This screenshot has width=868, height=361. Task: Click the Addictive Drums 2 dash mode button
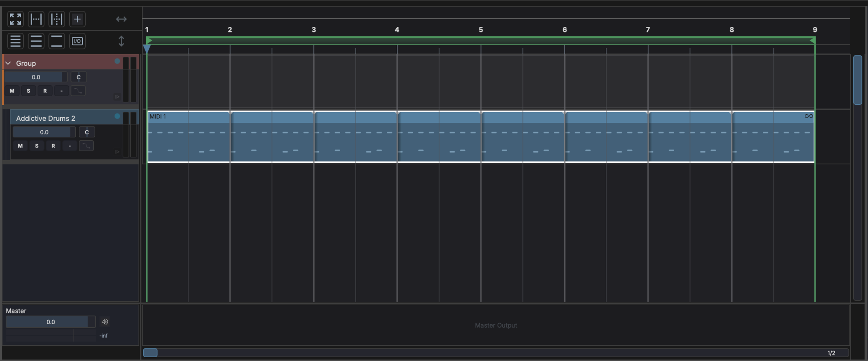pos(70,145)
